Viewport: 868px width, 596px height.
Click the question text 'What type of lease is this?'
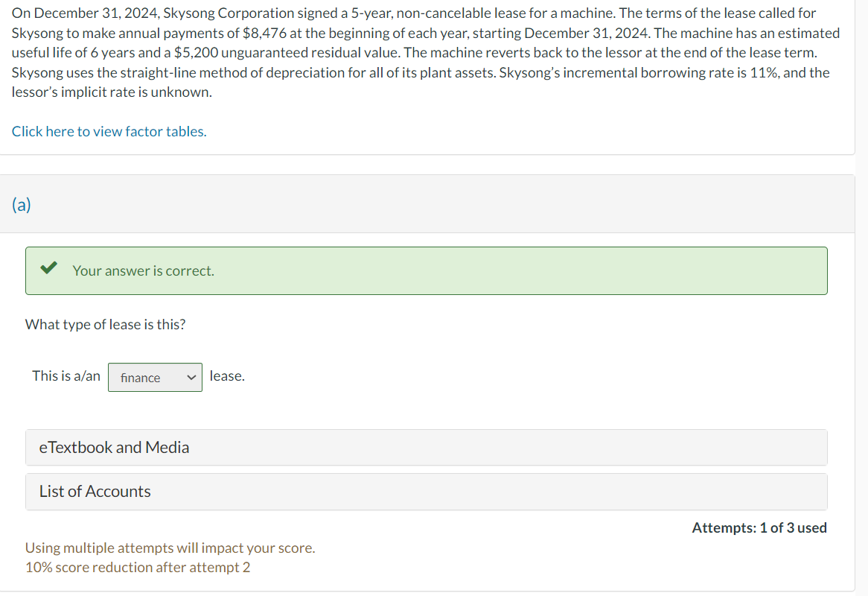tap(105, 324)
